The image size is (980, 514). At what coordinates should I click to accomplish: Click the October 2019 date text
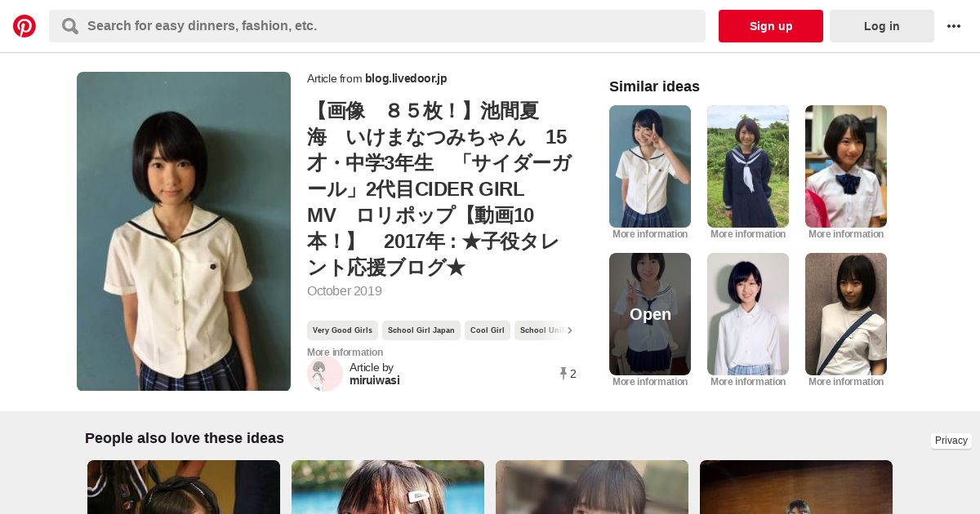pos(345,291)
